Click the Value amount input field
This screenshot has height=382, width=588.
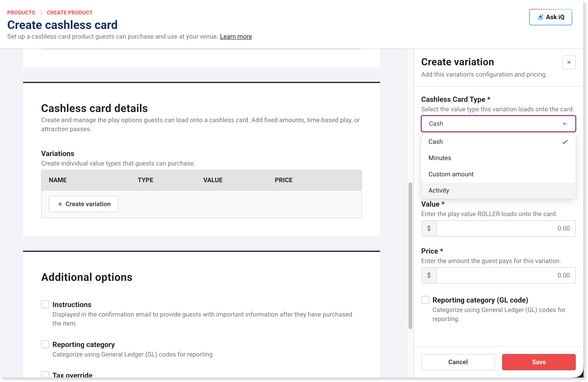tap(506, 228)
